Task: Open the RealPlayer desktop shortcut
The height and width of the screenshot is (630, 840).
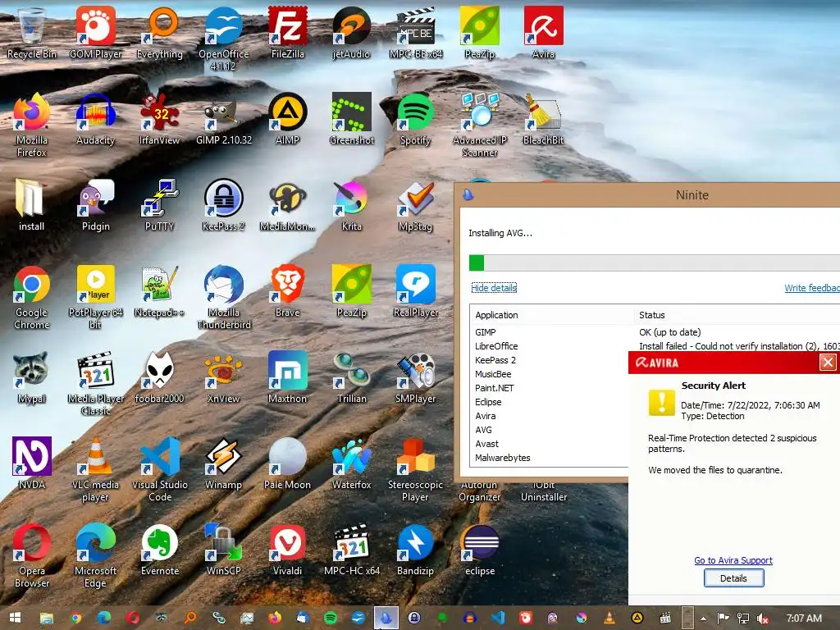Action: pos(416,291)
